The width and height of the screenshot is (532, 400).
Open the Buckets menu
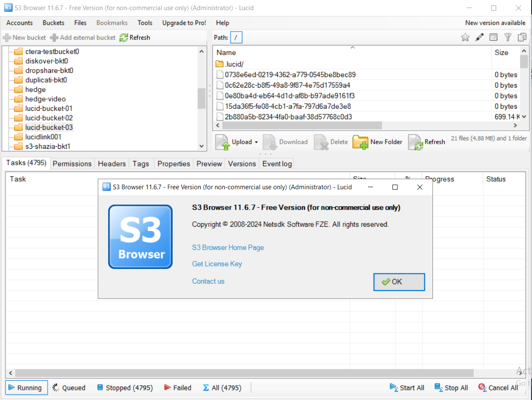[x=54, y=23]
